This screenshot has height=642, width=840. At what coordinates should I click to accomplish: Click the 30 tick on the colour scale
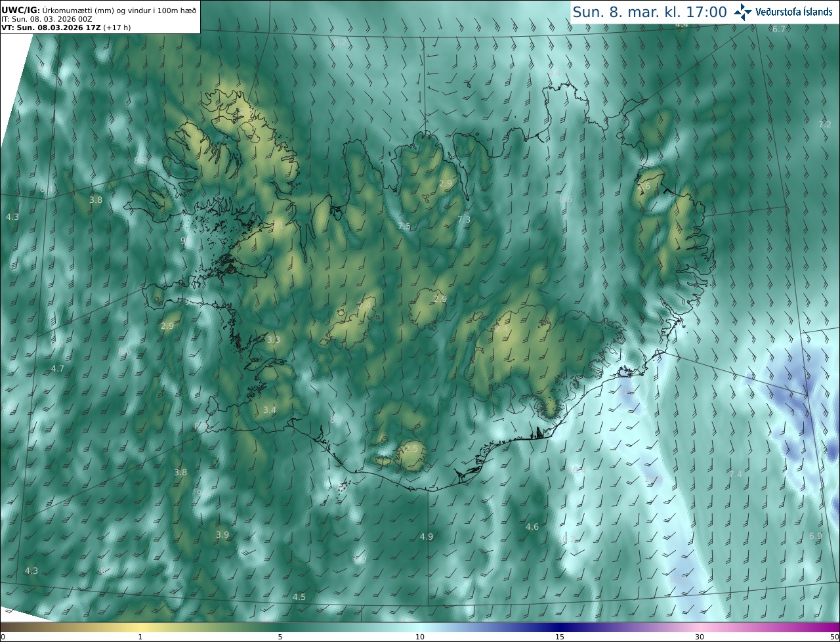pos(700,637)
